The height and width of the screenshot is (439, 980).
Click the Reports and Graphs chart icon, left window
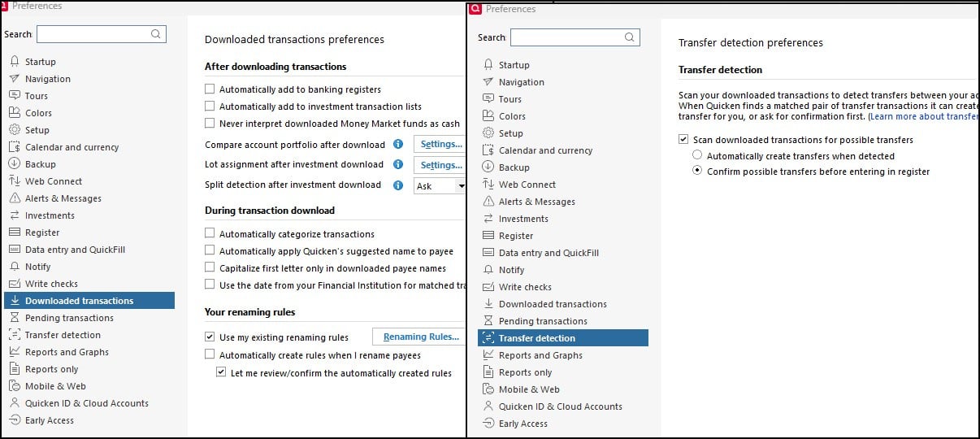click(x=15, y=352)
